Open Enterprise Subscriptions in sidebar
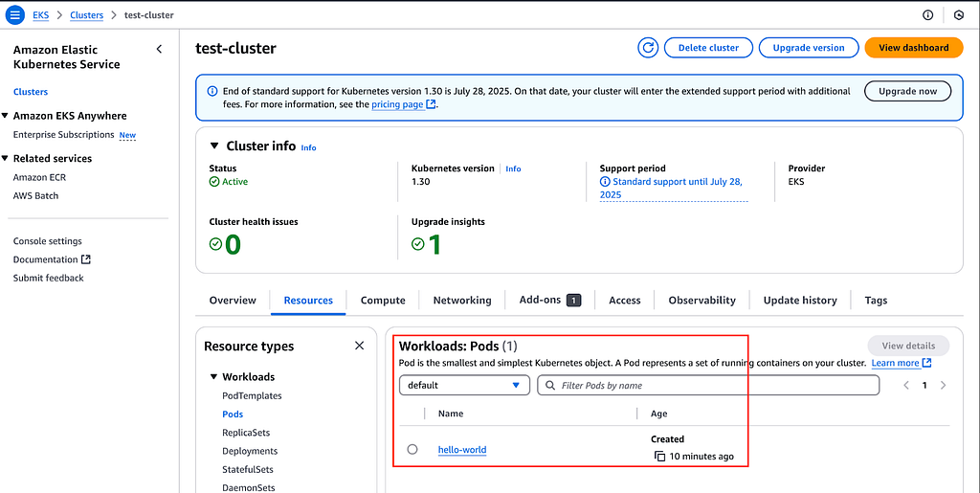 64,134
